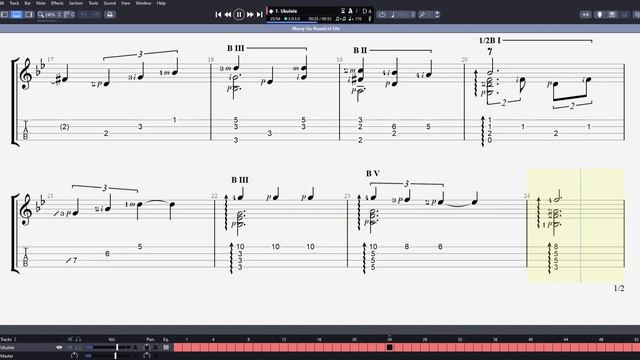The height and width of the screenshot is (360, 640).
Task: Click the B V barre marking above bar 23
Action: (373, 173)
